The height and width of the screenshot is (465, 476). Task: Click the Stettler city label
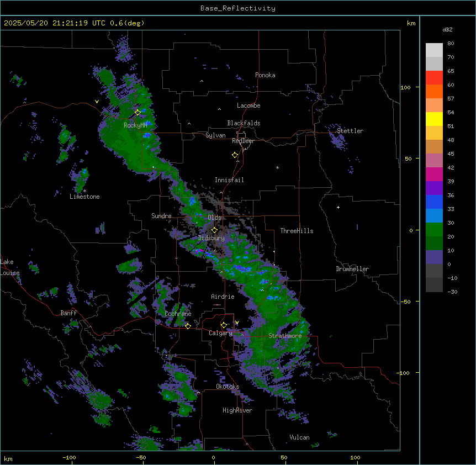(350, 131)
